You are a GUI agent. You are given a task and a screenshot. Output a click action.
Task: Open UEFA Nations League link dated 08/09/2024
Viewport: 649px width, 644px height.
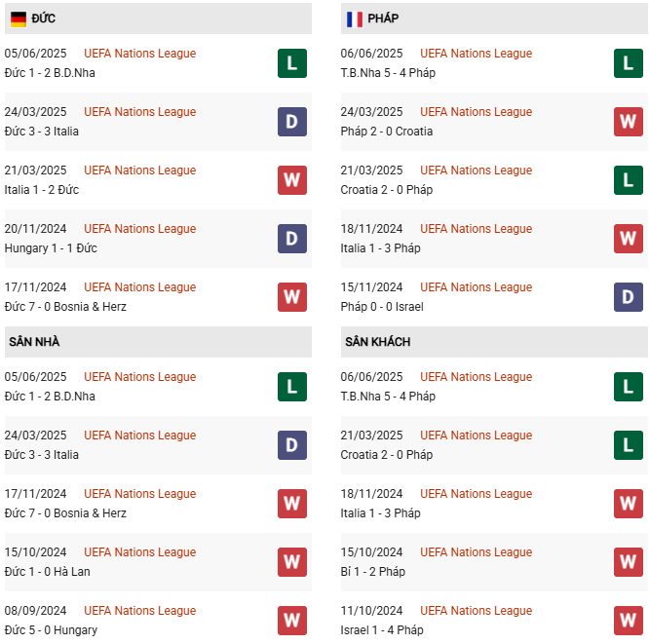(139, 611)
